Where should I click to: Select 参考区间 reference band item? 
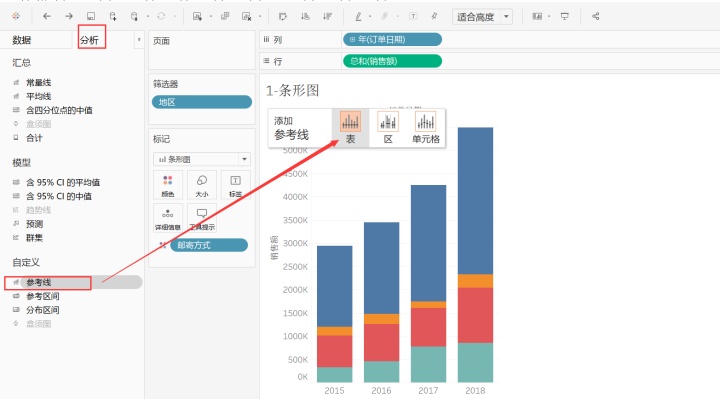point(43,296)
